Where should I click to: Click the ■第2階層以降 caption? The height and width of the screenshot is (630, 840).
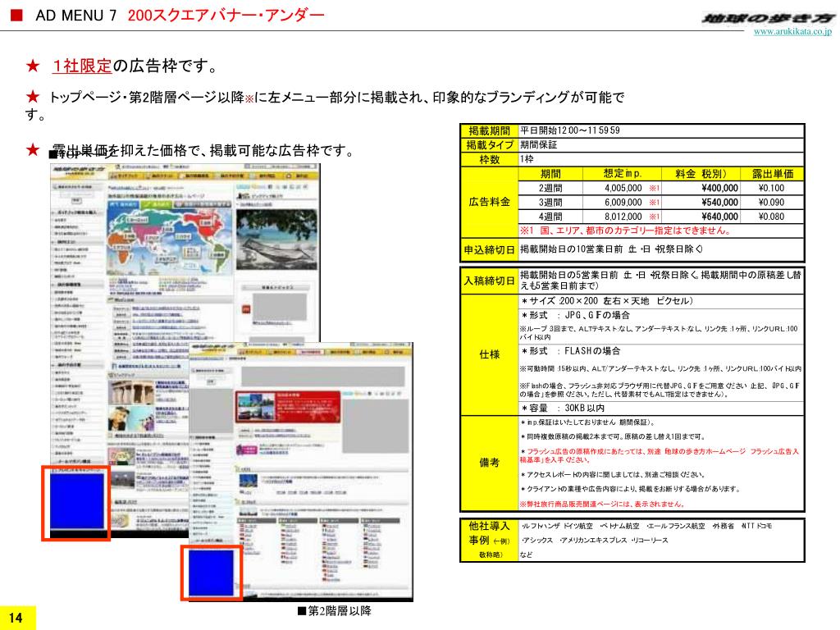pos(335,610)
